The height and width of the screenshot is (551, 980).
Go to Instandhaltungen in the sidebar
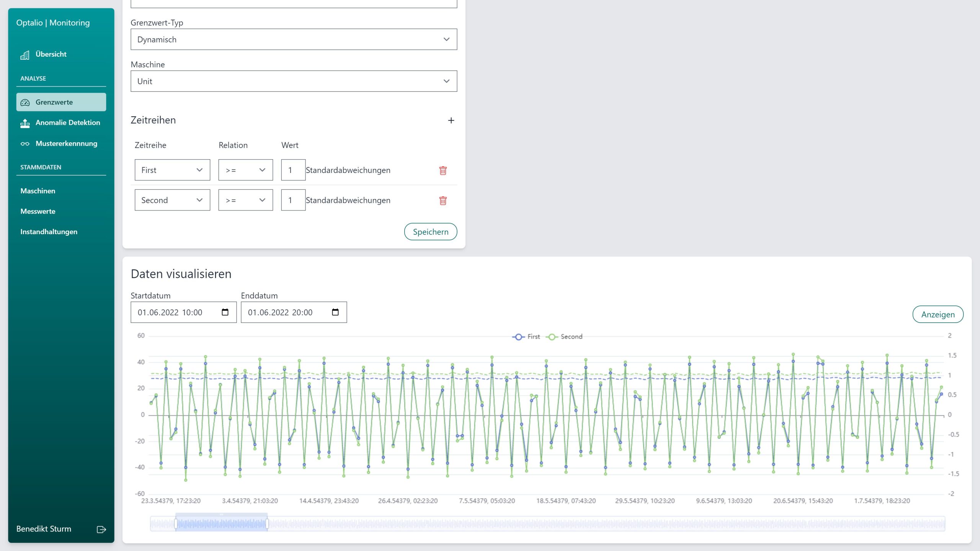click(x=49, y=232)
